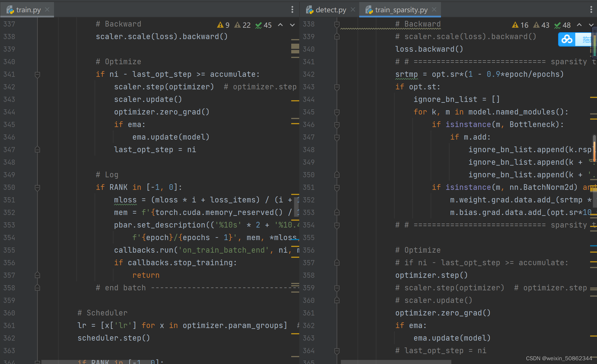597x364 pixels.
Task: Place cursor on 'loss.backward()' line
Action: point(429,49)
